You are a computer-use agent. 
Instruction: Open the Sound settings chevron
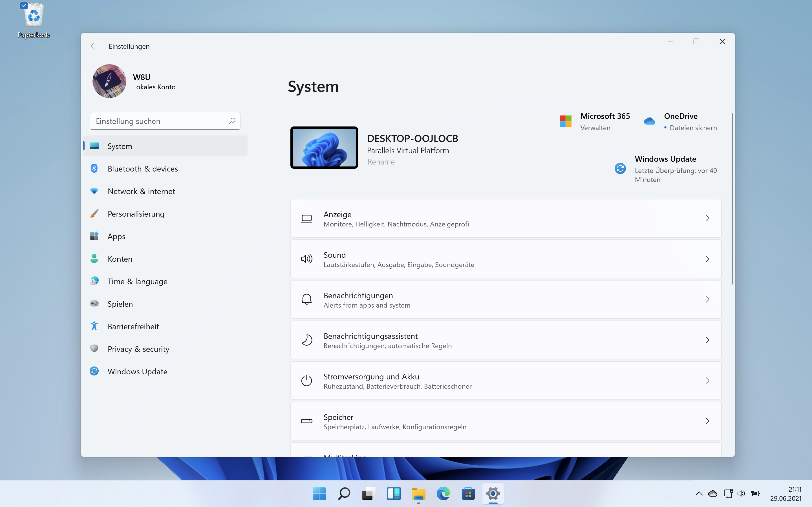point(707,259)
